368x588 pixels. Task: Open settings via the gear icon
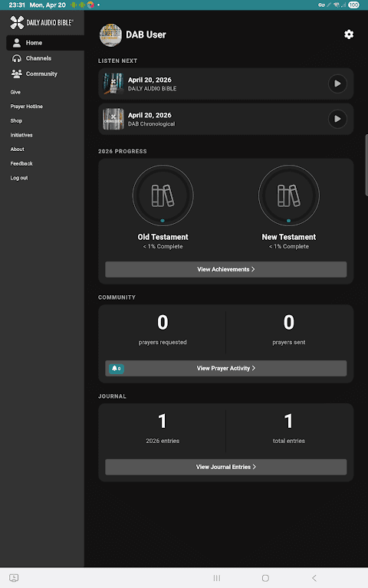point(349,34)
